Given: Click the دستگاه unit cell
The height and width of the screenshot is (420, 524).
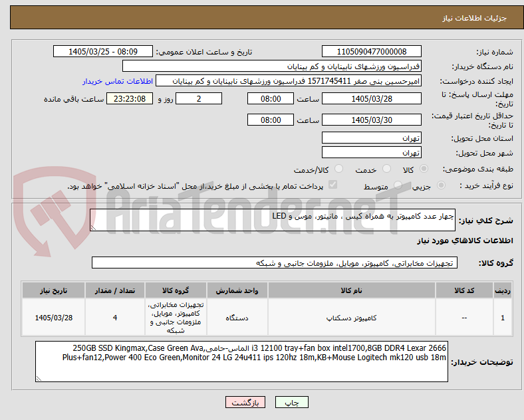Looking at the screenshot, I should point(237,318).
